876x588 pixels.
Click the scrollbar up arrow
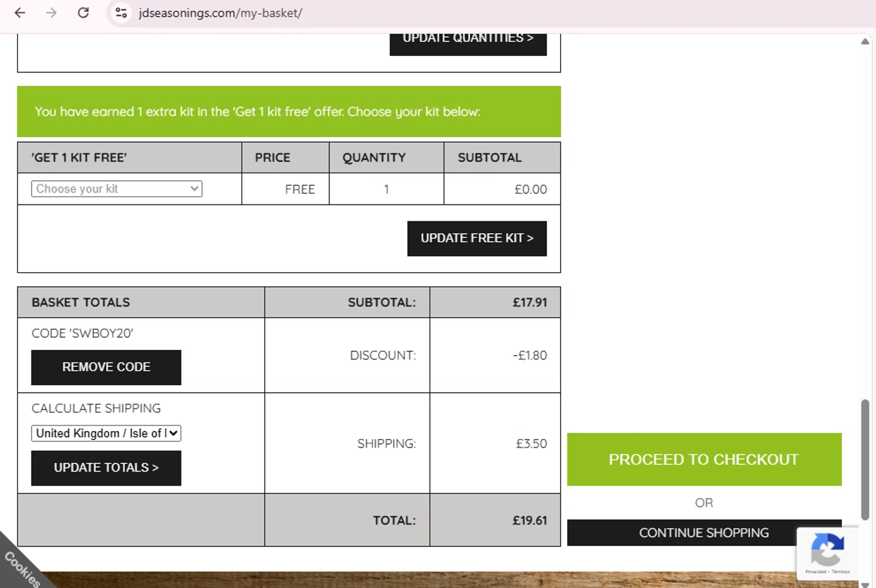(865, 41)
